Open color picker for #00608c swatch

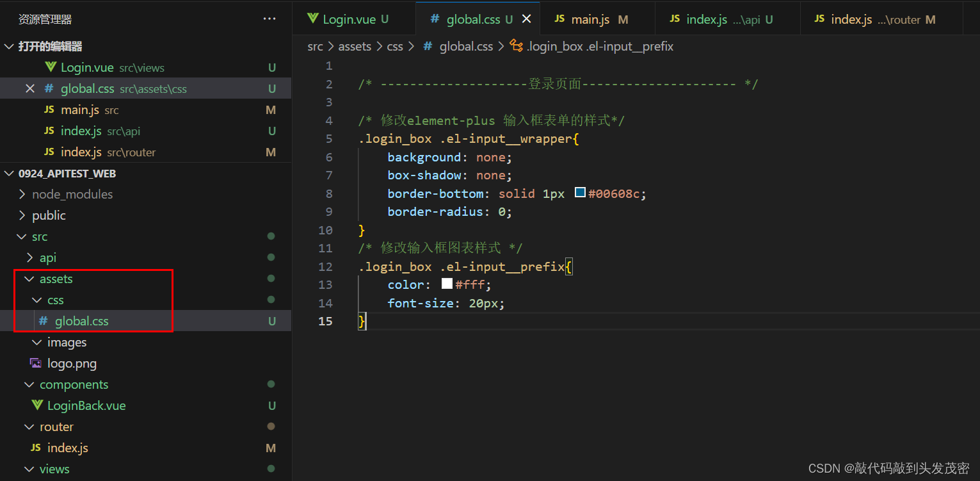580,193
